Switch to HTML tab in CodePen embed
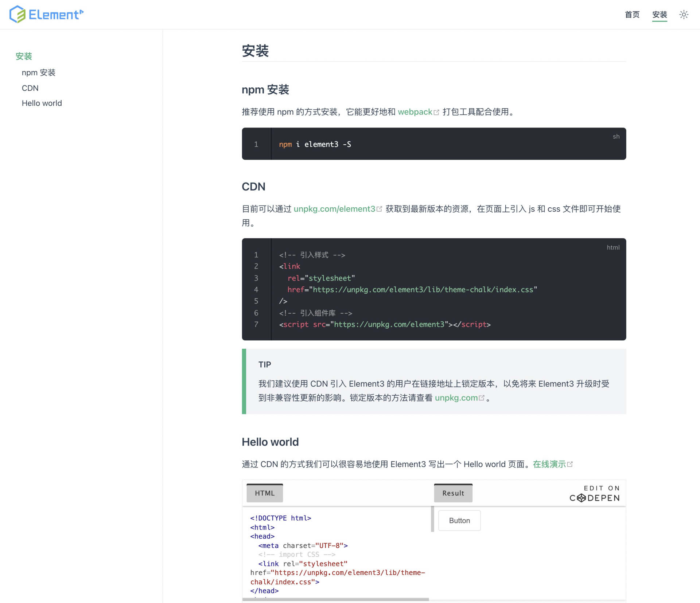The height and width of the screenshot is (603, 700). [x=265, y=493]
